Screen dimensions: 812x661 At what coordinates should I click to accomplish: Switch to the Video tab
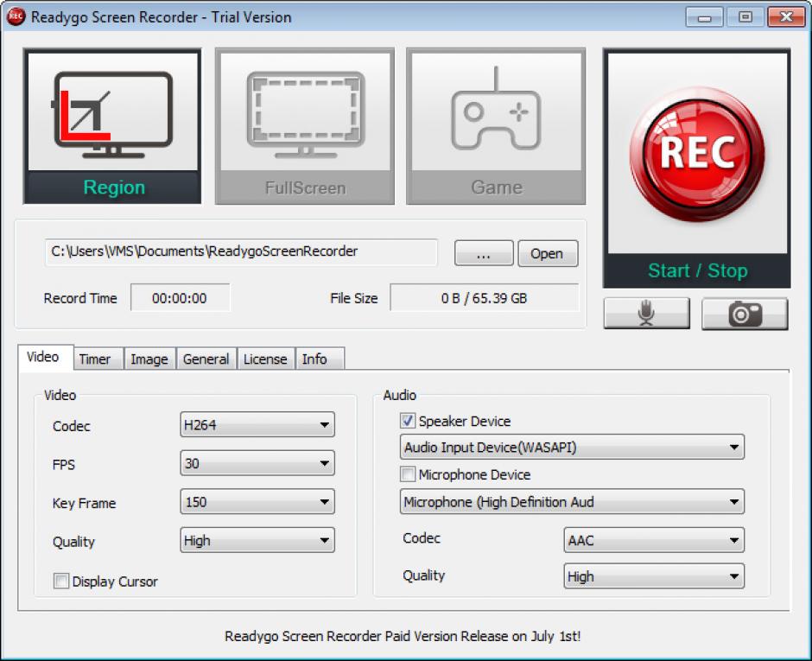[x=45, y=358]
